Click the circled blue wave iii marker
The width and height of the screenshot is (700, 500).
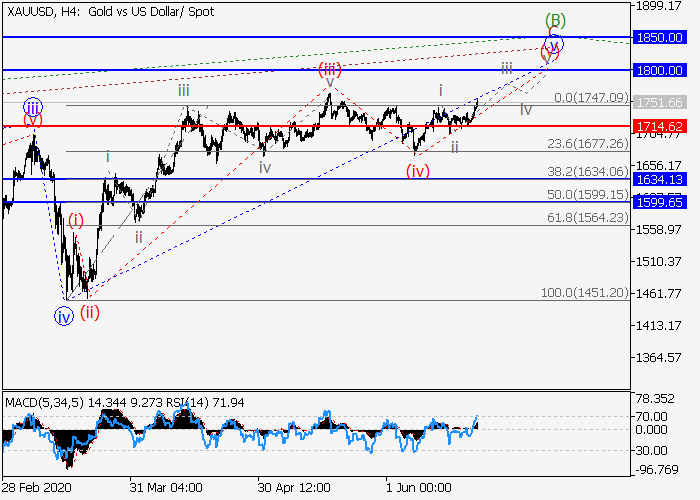tap(33, 107)
